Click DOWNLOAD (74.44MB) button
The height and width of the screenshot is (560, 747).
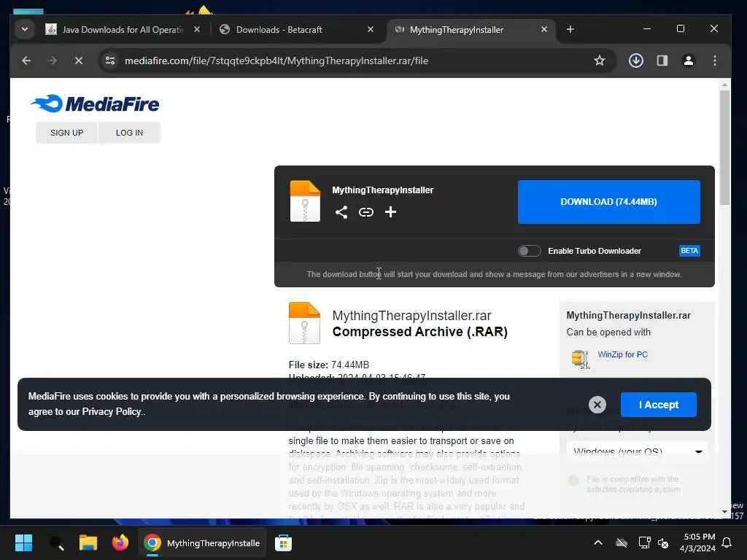click(x=609, y=202)
